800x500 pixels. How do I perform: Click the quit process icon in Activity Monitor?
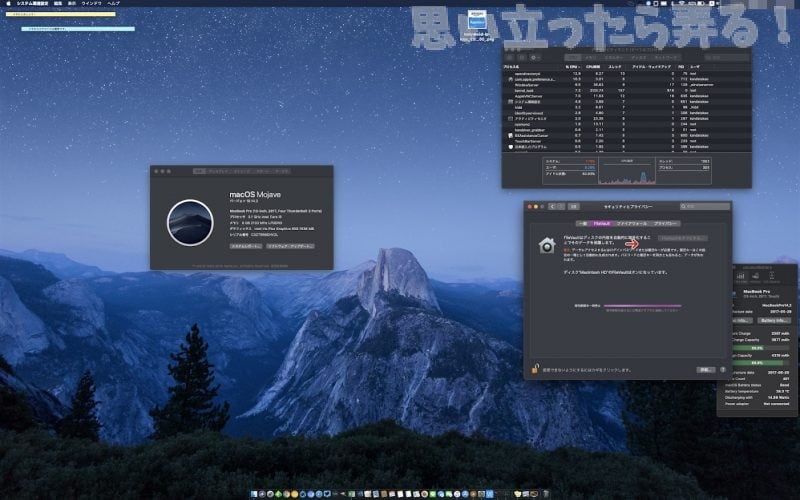510,58
